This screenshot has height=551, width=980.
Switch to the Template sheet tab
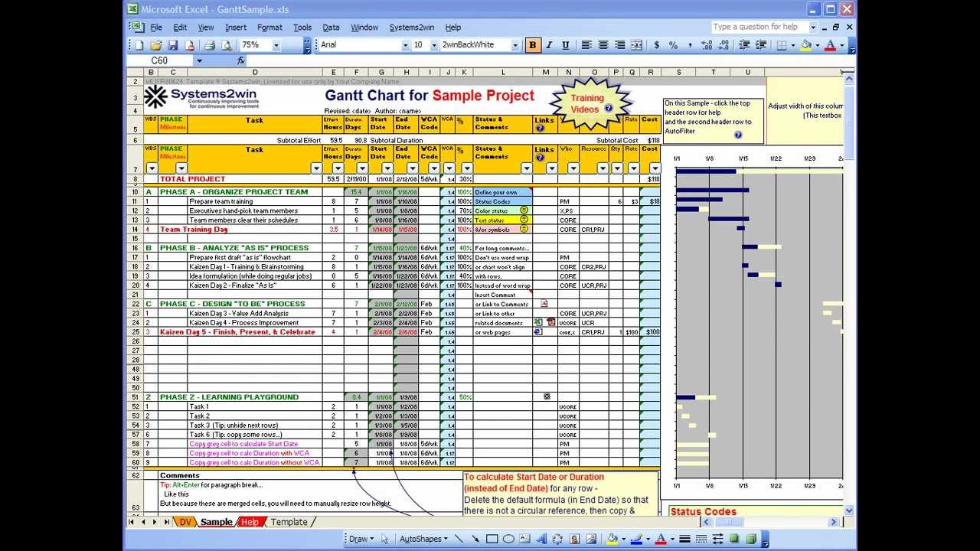pos(289,522)
